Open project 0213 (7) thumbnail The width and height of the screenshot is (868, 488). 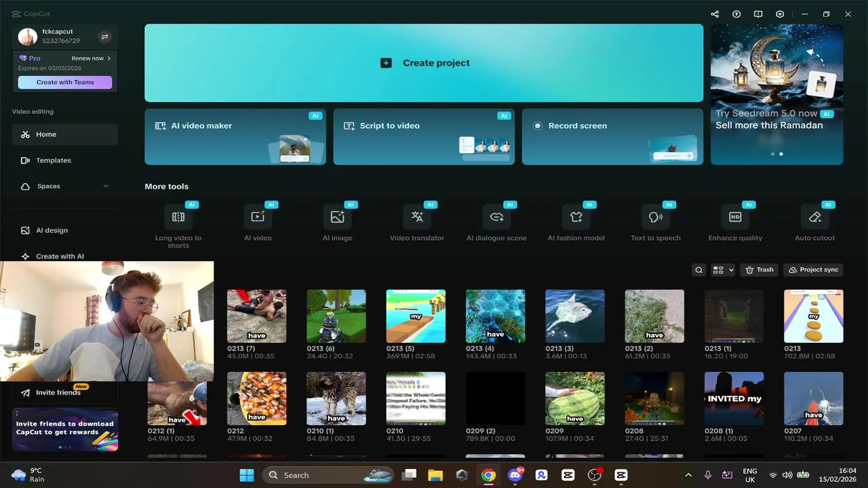(256, 316)
